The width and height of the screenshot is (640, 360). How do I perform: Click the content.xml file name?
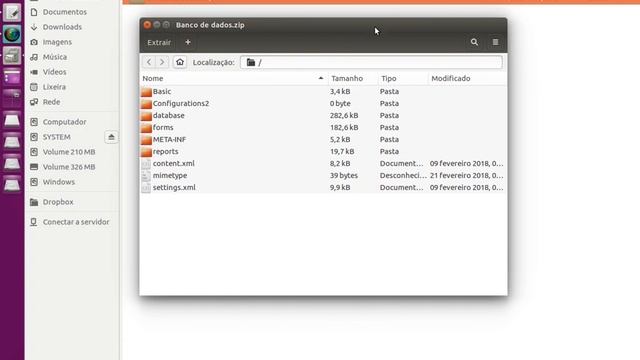point(173,163)
